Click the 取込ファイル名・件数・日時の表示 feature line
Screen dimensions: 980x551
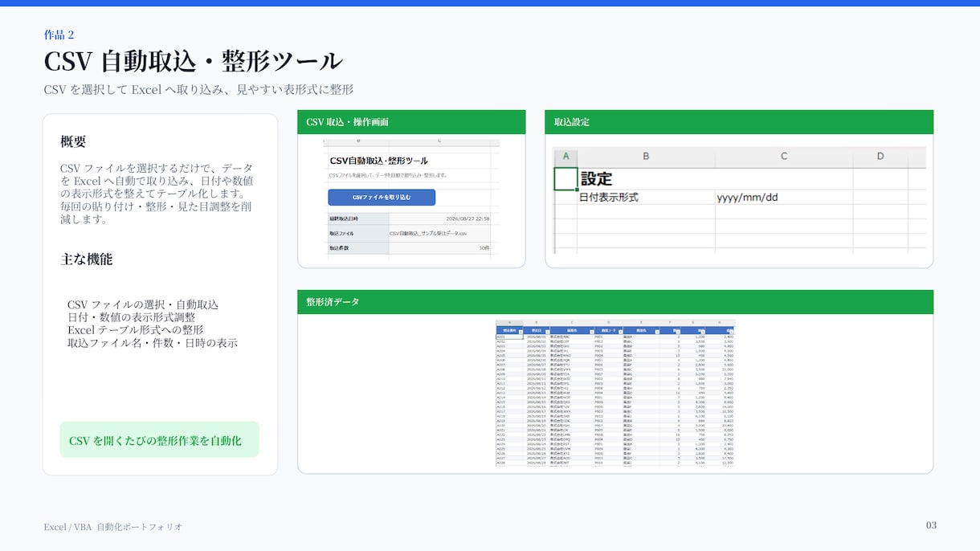[x=153, y=343]
